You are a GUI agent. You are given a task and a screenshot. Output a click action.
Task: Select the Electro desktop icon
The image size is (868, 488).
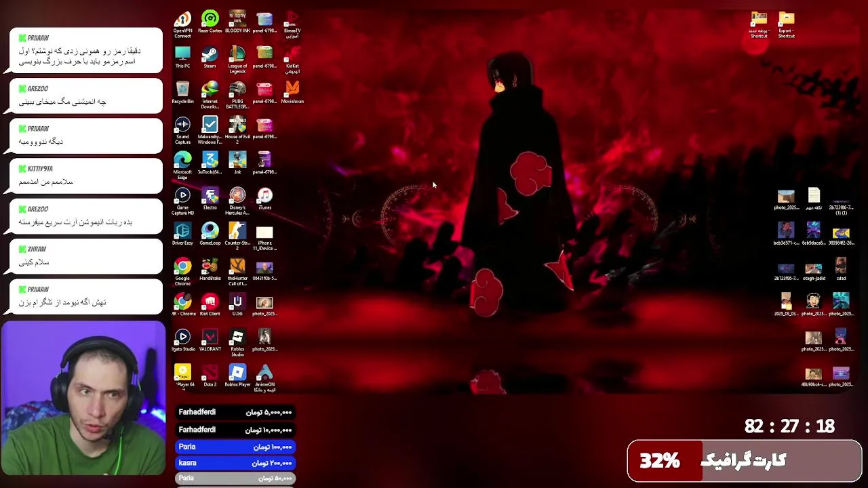210,199
